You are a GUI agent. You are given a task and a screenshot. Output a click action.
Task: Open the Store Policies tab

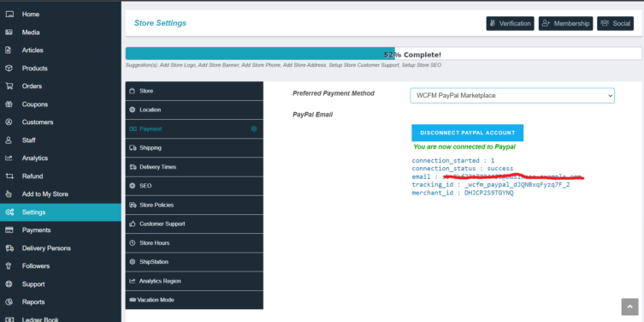point(194,205)
